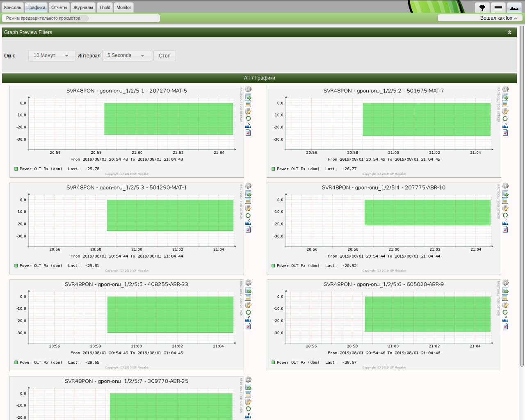Open the Графики tab

37,7
